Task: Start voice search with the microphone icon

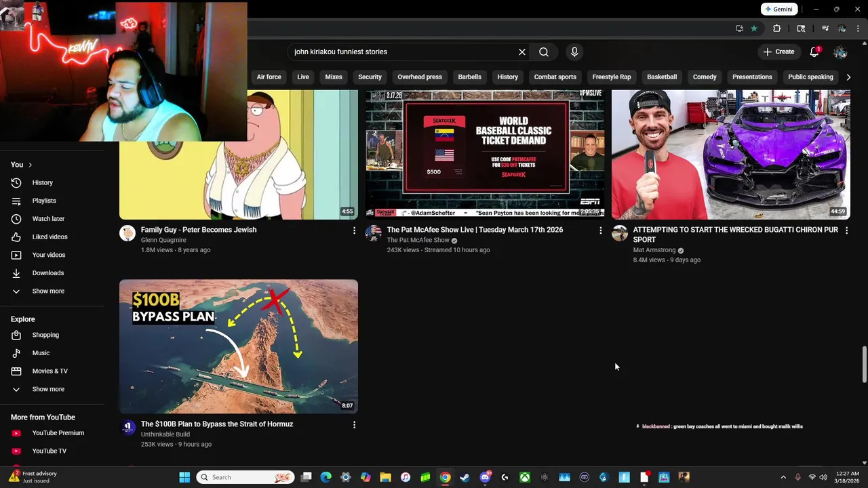Action: tap(574, 52)
